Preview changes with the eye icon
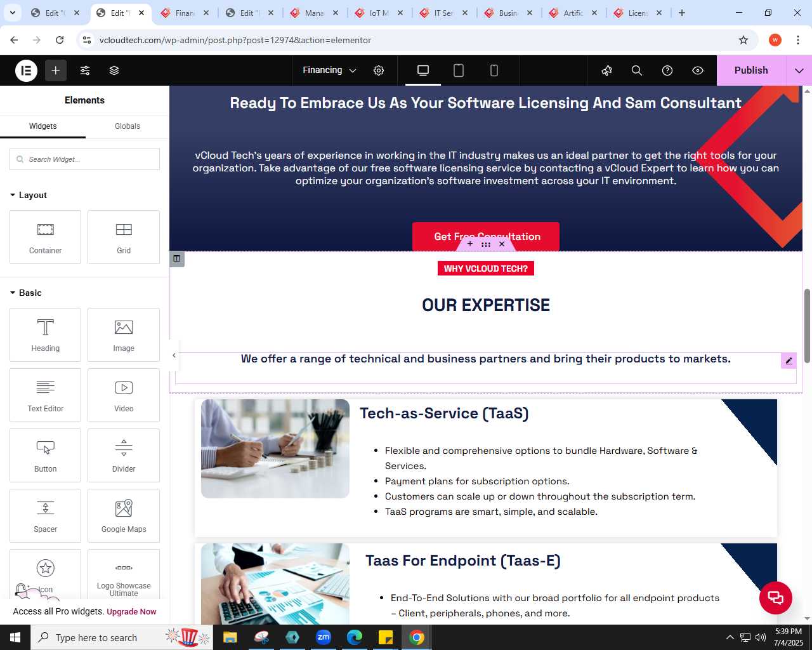812x650 pixels. click(698, 70)
